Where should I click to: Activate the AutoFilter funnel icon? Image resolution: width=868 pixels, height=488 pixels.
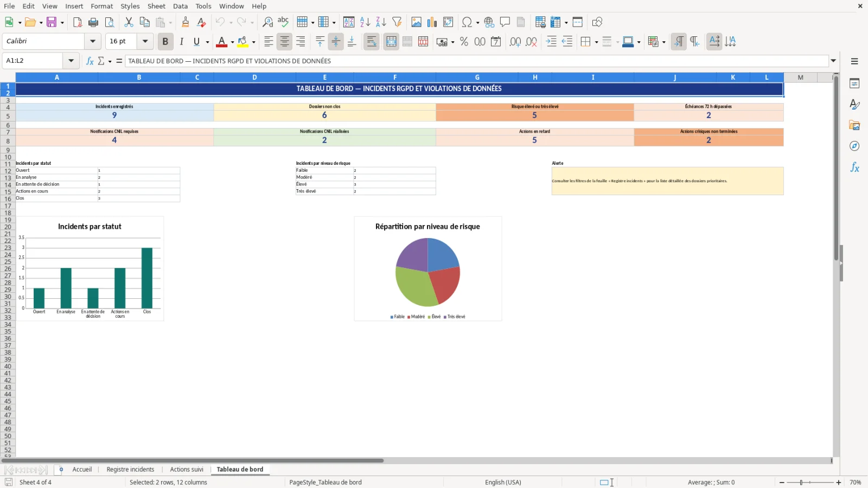coord(397,22)
